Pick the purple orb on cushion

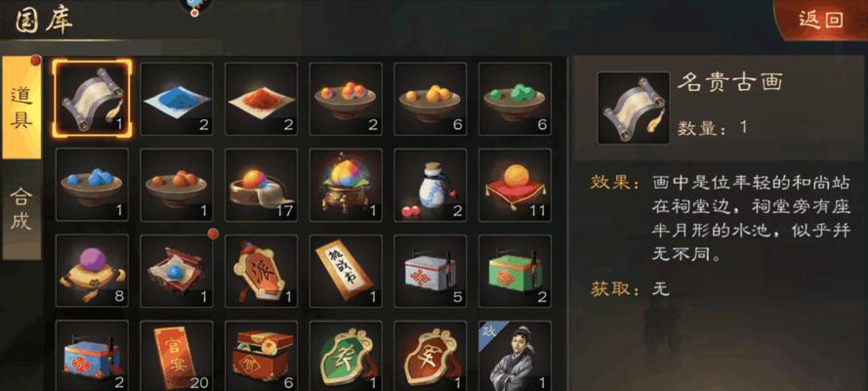[92, 271]
